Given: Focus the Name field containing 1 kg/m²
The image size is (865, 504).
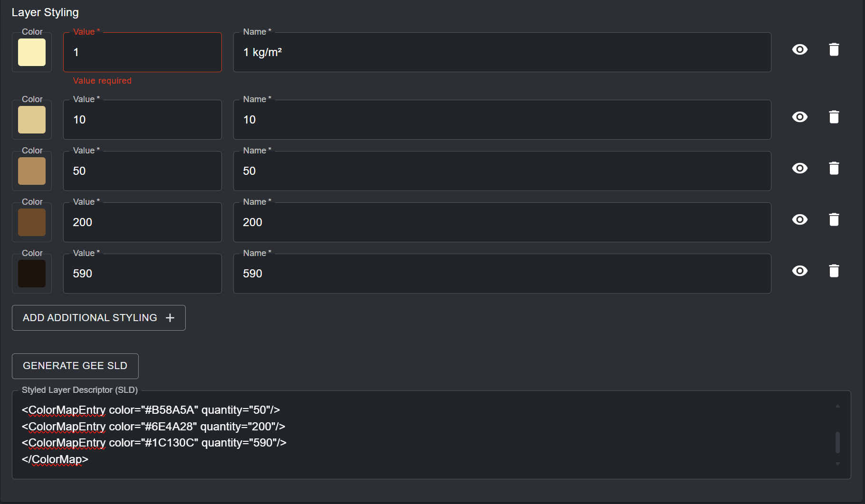Looking at the screenshot, I should coord(502,52).
